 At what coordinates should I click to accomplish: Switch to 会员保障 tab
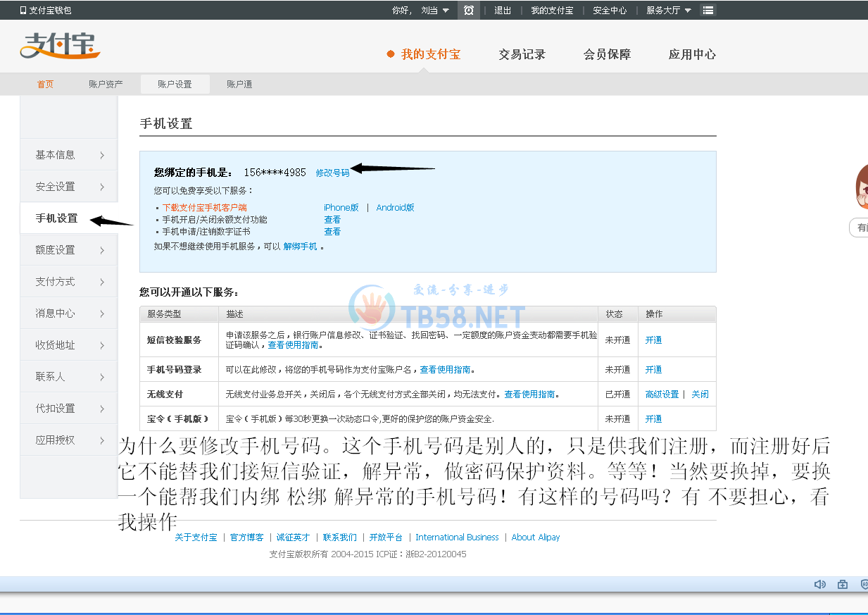607,54
